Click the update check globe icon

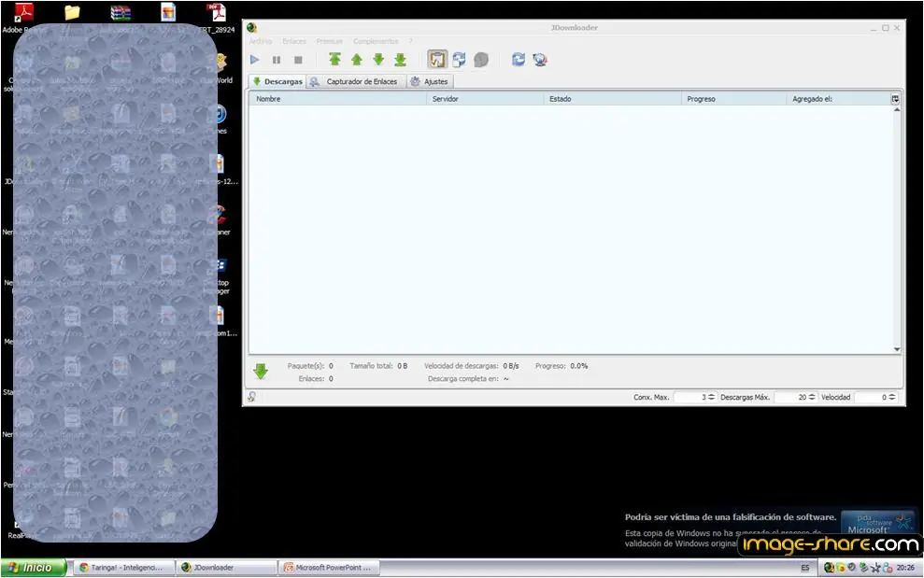tap(540, 59)
